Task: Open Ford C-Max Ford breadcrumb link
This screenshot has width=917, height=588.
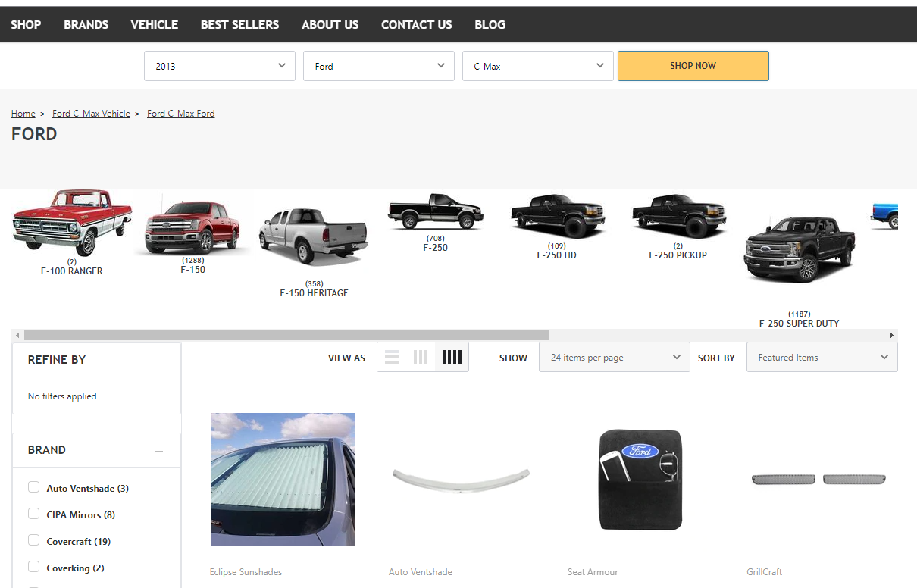Action: pyautogui.click(x=181, y=114)
